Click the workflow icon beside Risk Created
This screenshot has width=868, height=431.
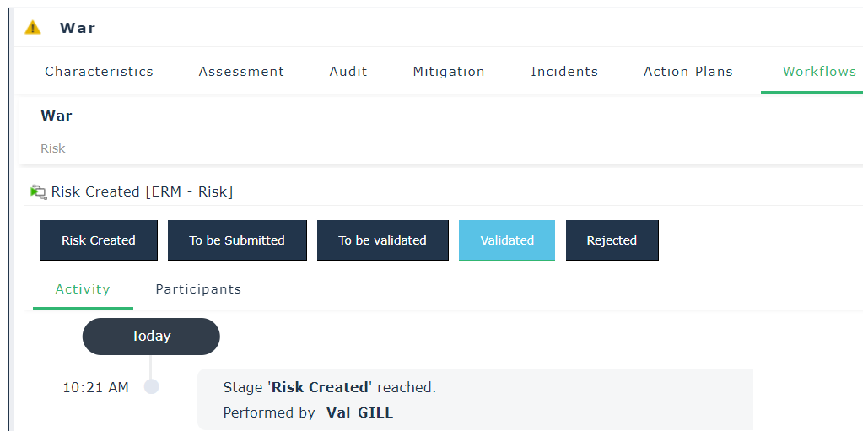38,191
